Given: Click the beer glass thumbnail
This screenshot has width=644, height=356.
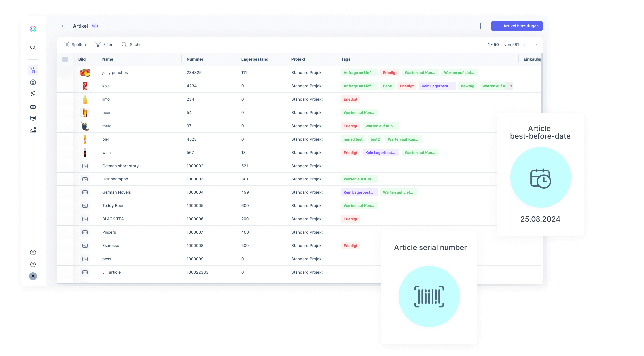Looking at the screenshot, I should 85,113.
